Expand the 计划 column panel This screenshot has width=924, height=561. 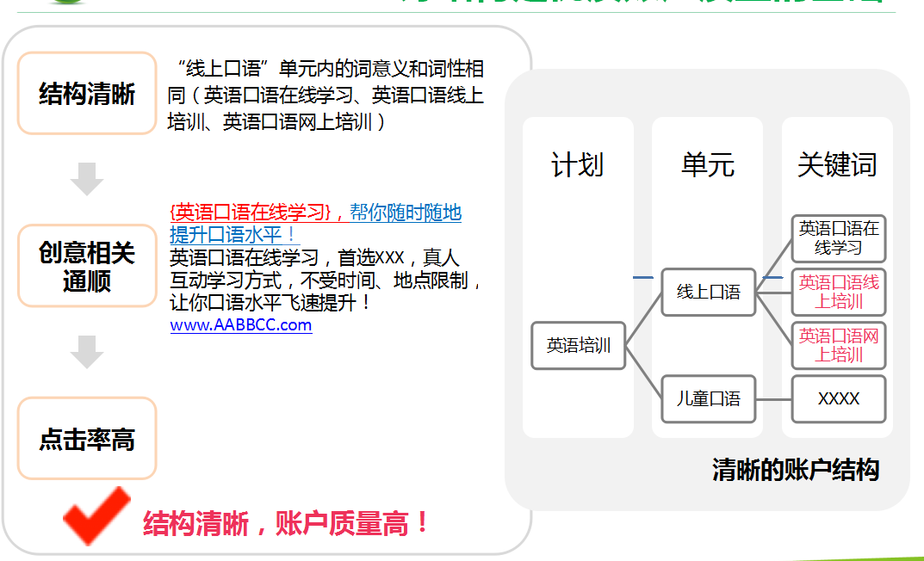[x=578, y=163]
